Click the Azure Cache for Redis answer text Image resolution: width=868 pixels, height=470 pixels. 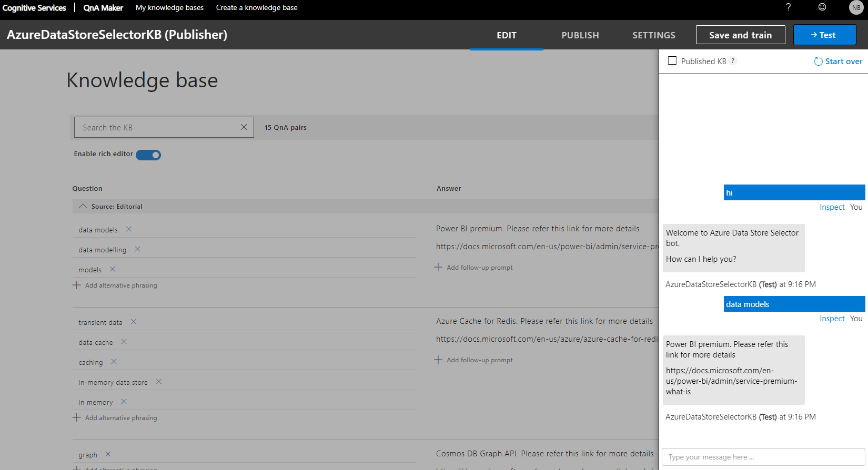click(544, 321)
